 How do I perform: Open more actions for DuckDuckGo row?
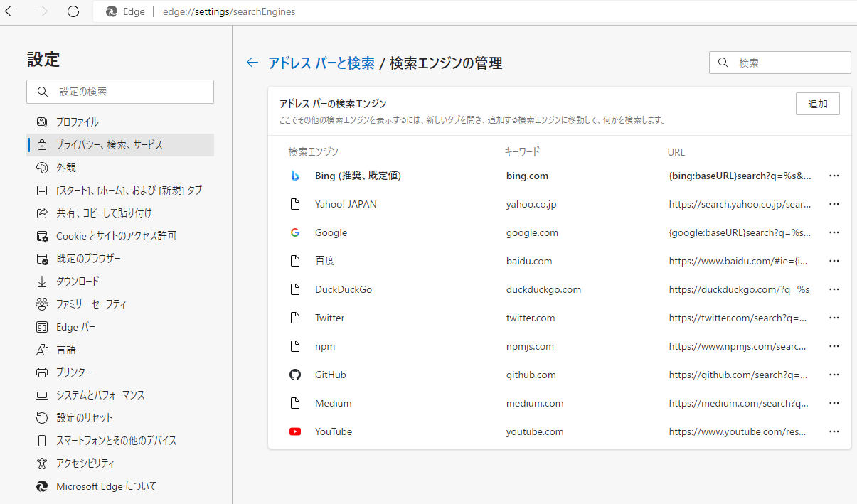tap(834, 289)
